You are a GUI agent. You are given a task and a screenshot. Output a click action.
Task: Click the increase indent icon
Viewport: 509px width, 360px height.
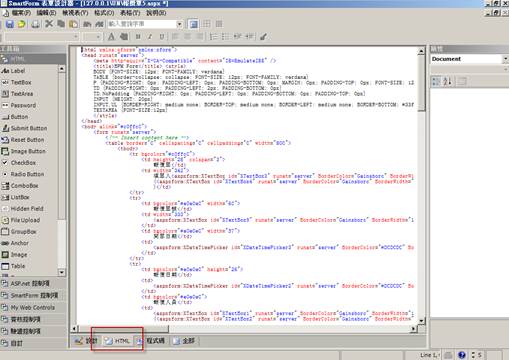pyautogui.click(x=250, y=37)
